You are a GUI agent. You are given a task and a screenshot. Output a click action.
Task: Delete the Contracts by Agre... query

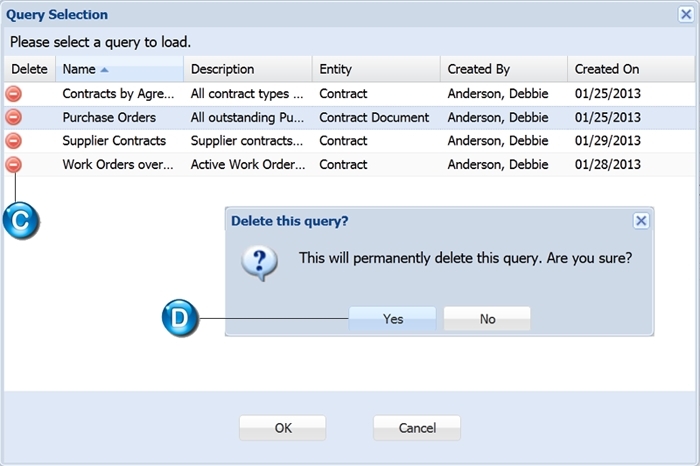tap(13, 94)
